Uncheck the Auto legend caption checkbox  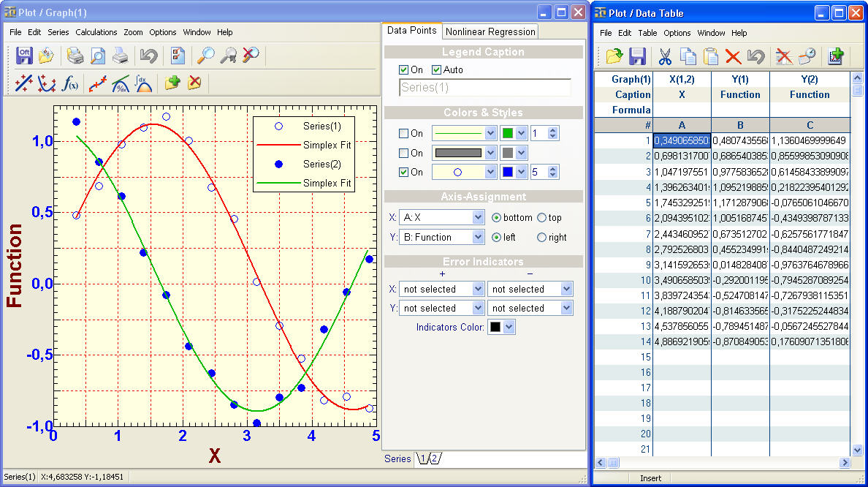(x=437, y=70)
